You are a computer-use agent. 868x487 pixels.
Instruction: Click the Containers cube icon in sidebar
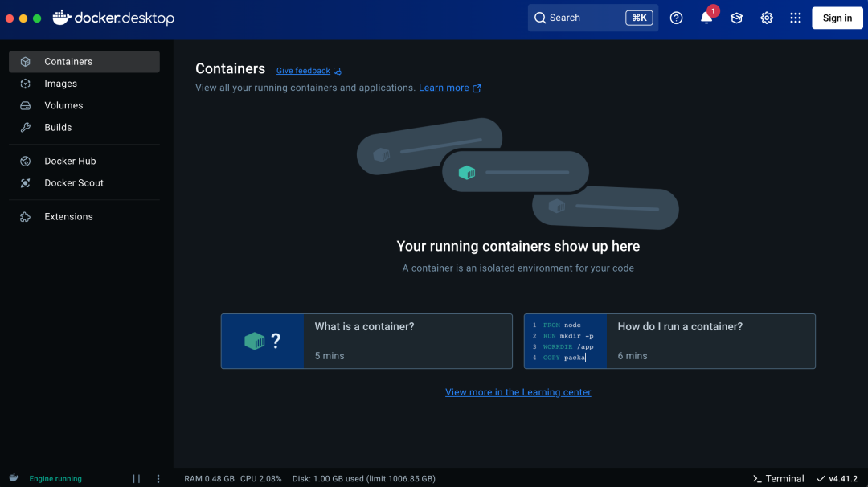(x=26, y=61)
